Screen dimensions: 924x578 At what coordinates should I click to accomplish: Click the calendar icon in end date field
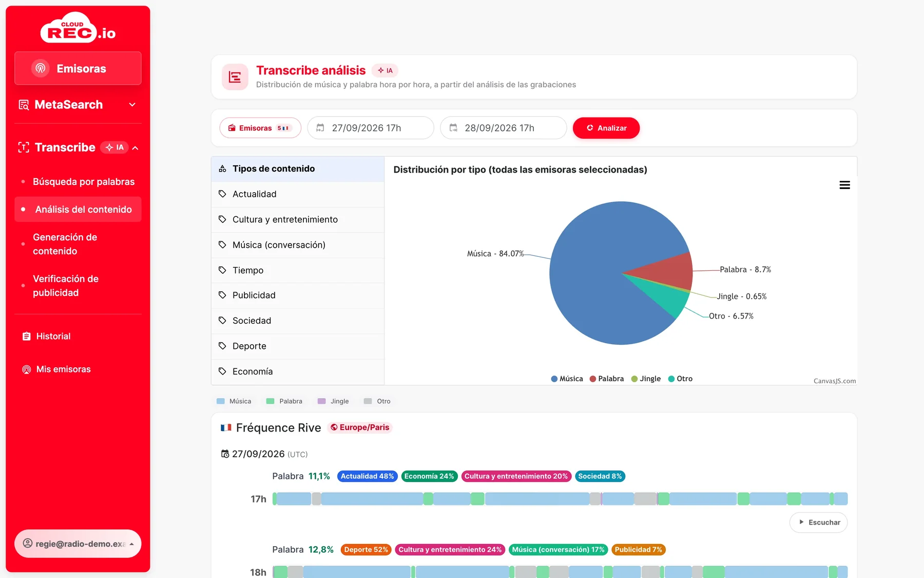pyautogui.click(x=453, y=128)
